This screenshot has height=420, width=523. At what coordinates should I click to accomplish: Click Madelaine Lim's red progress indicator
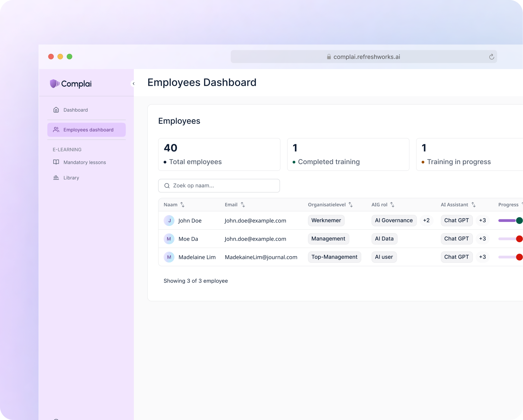click(519, 257)
